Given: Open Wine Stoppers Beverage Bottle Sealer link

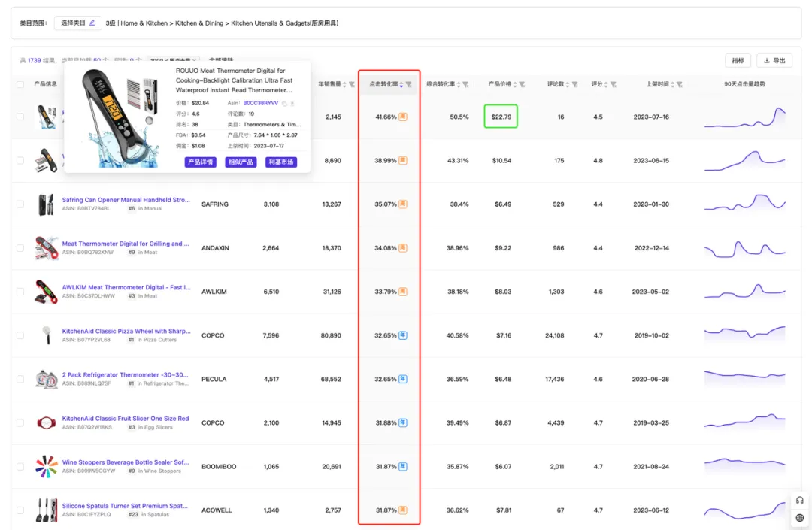Looking at the screenshot, I should point(126,462).
